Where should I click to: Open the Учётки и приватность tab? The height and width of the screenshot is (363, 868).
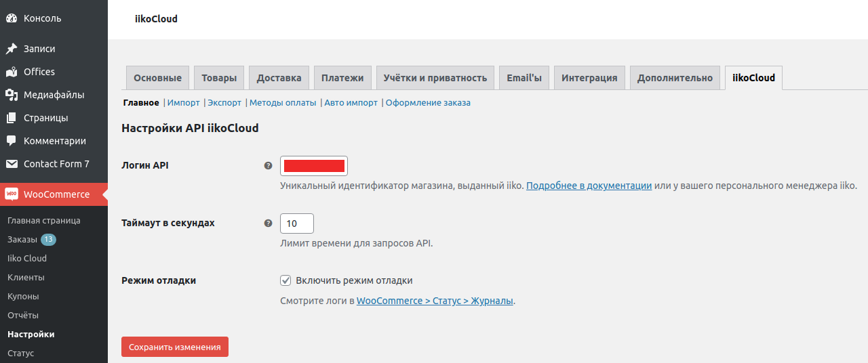point(435,78)
